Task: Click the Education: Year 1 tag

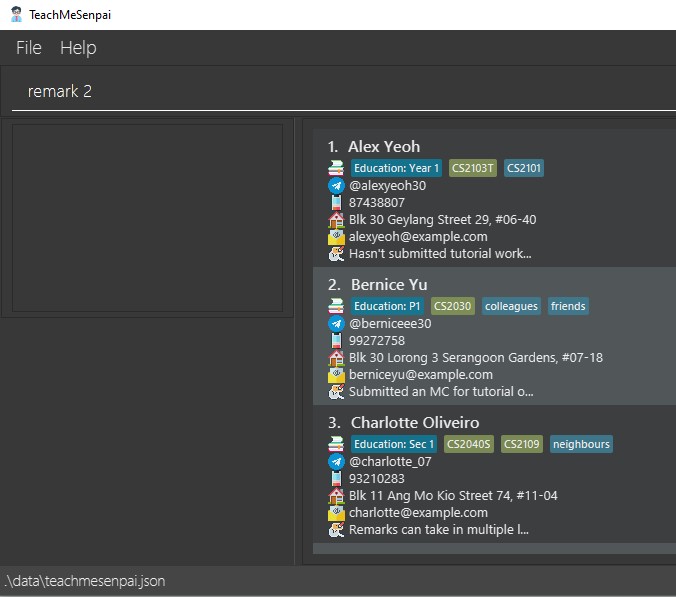Action: 396,168
